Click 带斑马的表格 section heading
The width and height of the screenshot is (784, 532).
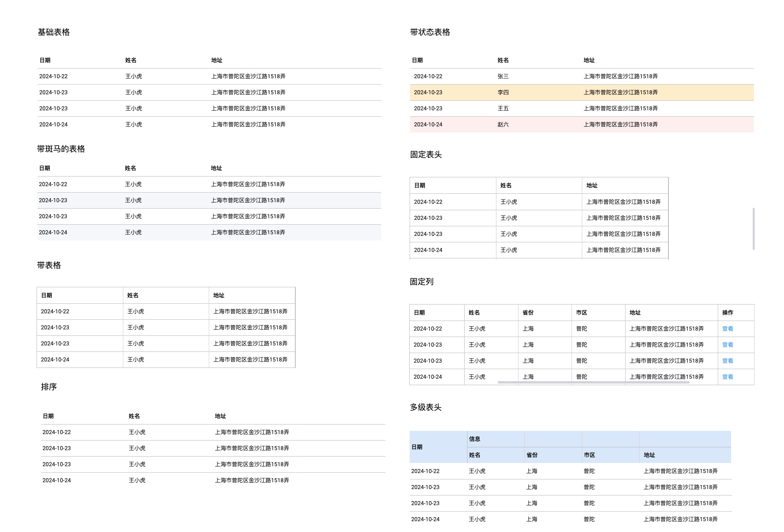[61, 149]
